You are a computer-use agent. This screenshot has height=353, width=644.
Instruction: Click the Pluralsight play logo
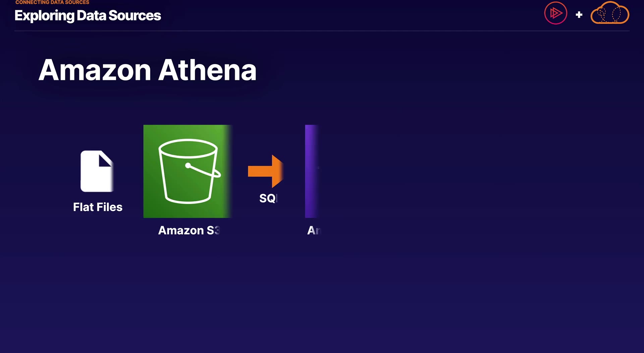(555, 13)
